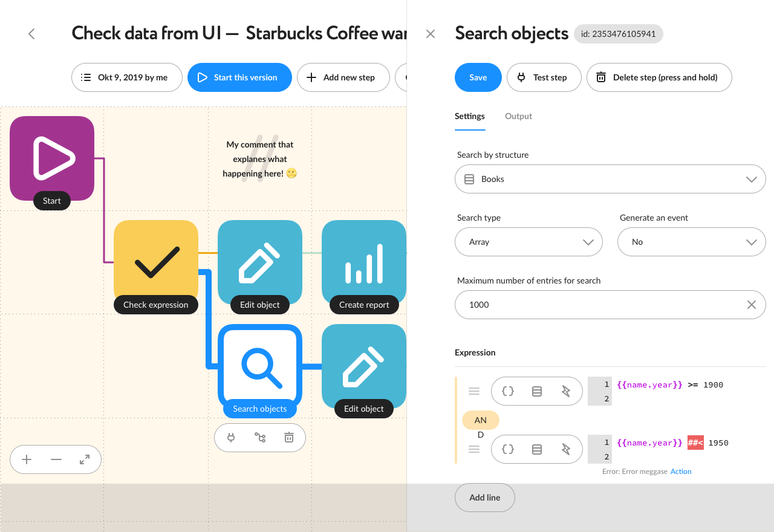Viewport: 774px width, 532px height.
Task: Click the trash icon under Search objects node
Action: click(x=289, y=438)
